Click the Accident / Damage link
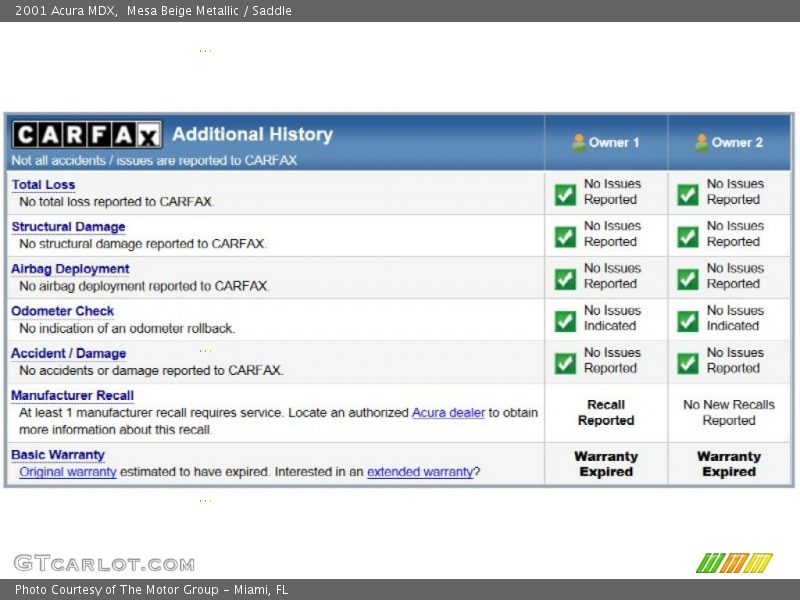The image size is (800, 600). click(68, 353)
